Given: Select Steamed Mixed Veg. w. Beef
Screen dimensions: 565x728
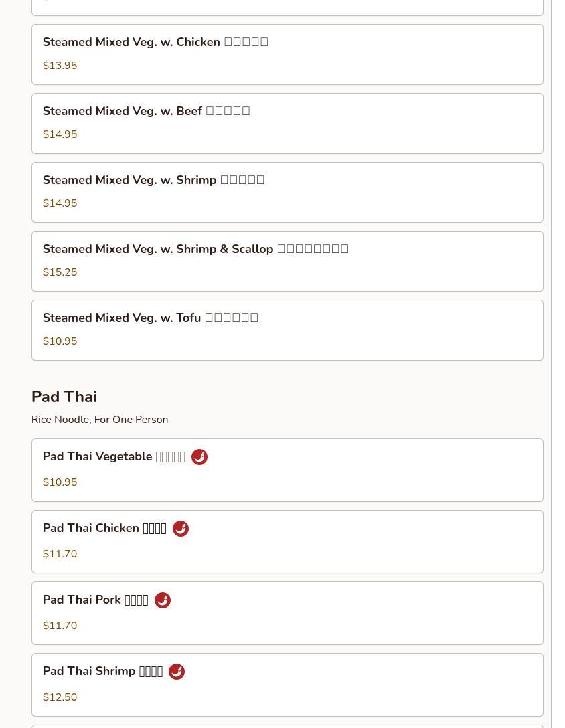Looking at the screenshot, I should (287, 123).
